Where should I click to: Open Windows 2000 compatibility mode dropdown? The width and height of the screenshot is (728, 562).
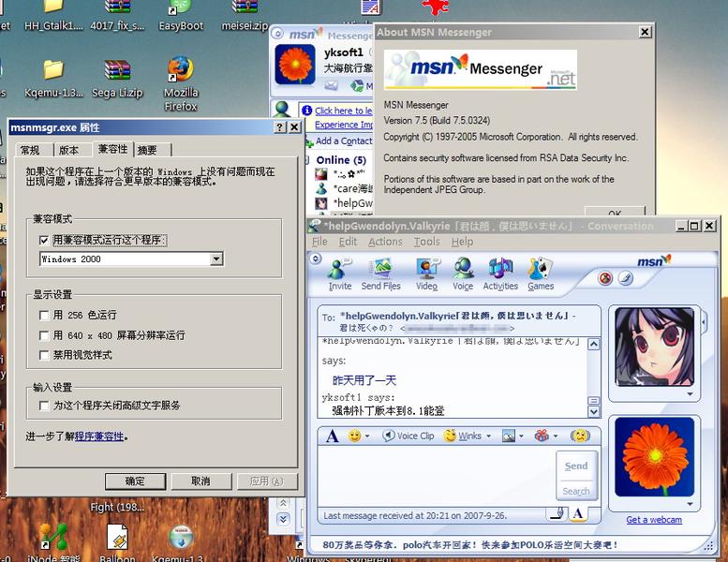pos(216,259)
